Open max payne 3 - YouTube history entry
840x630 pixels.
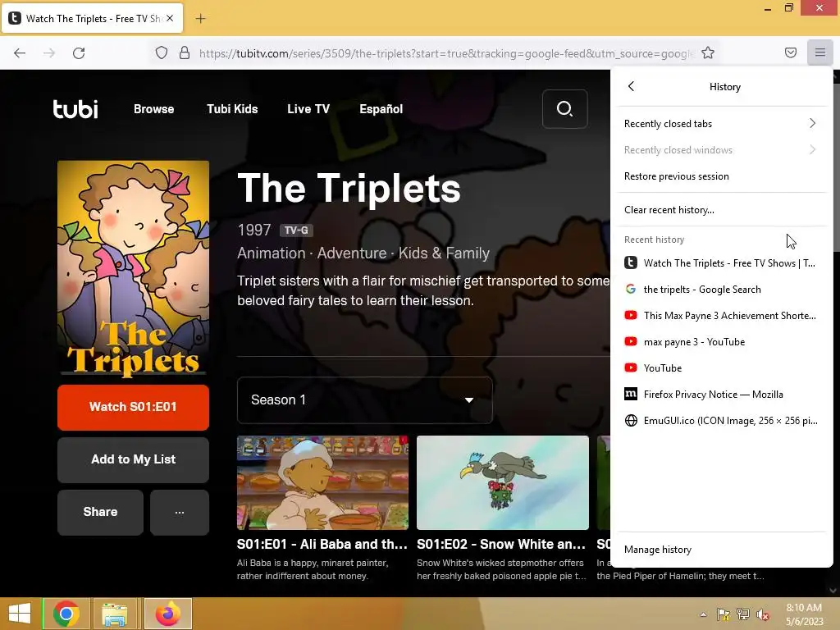click(721, 342)
